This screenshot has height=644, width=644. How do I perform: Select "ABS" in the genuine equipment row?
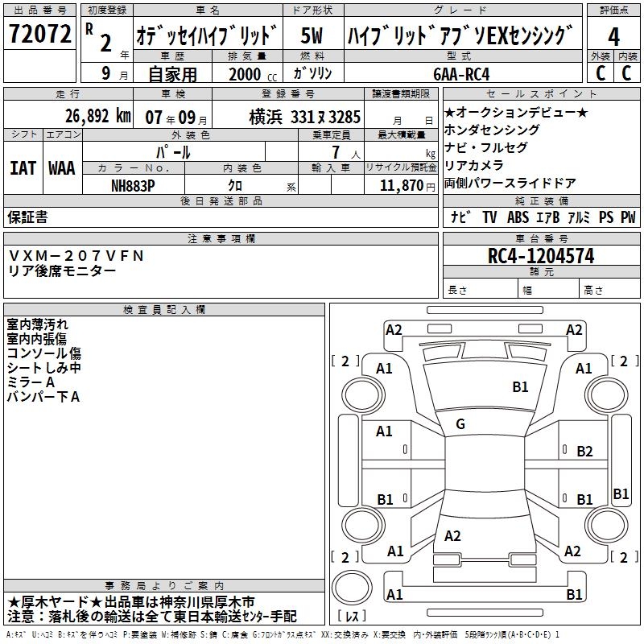(x=518, y=217)
